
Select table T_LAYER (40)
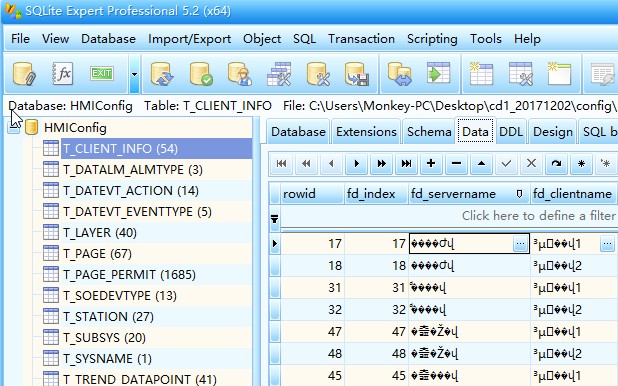tap(100, 233)
